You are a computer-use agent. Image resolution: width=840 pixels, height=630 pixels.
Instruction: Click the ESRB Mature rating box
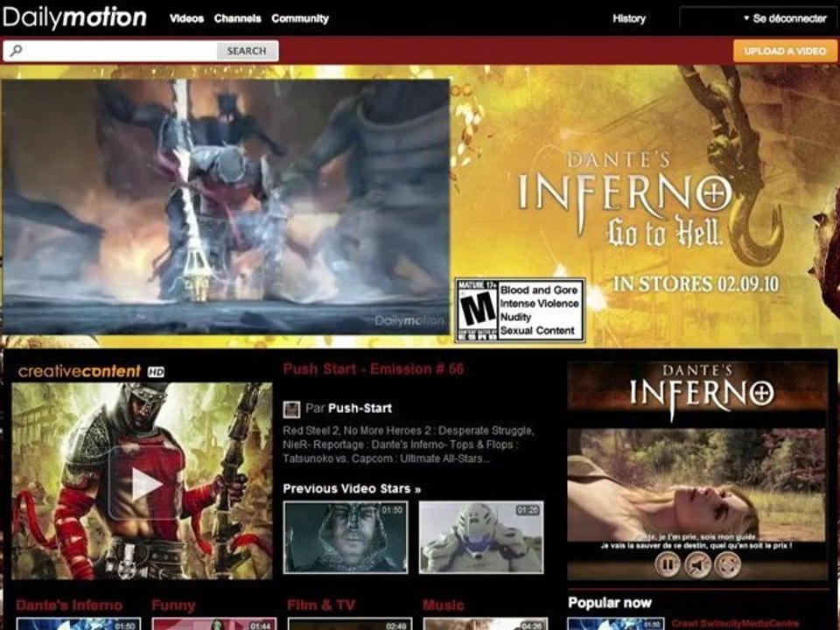point(520,310)
